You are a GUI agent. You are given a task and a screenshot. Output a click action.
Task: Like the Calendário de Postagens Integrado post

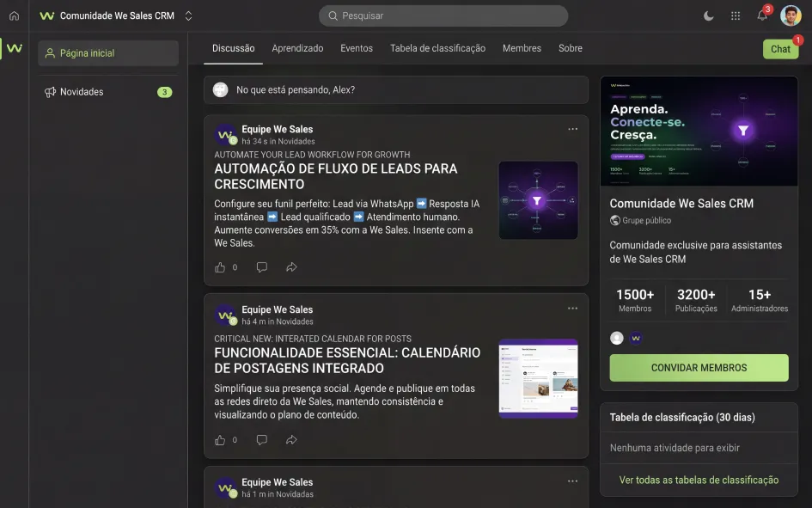tap(220, 439)
